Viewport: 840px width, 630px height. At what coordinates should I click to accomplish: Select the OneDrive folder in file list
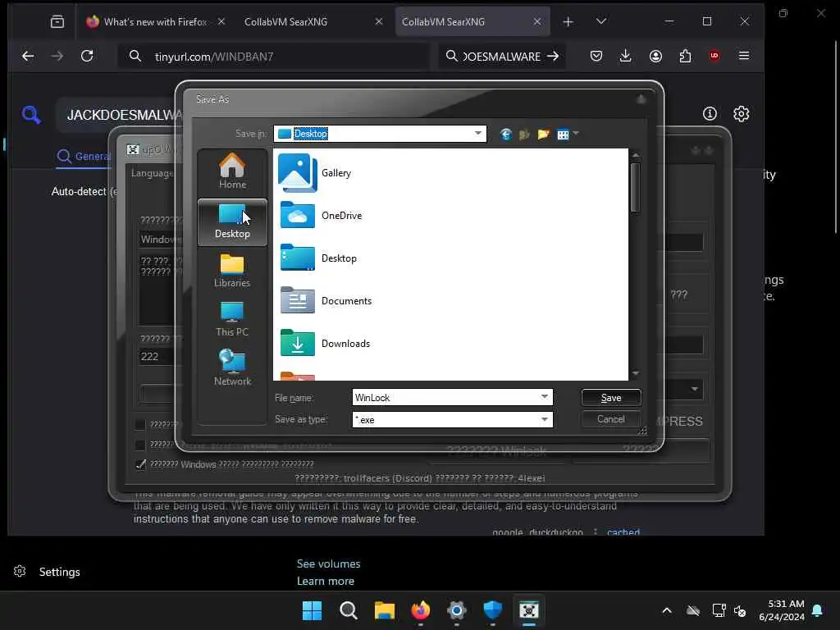pos(321,216)
